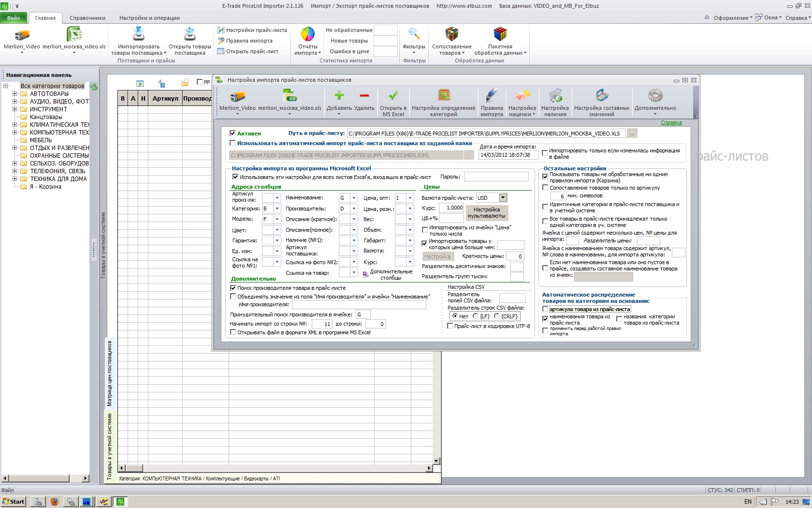Enable Прайс-лист в кодировке UTF-8
Viewport: 812px width, 508px height.
tap(450, 326)
